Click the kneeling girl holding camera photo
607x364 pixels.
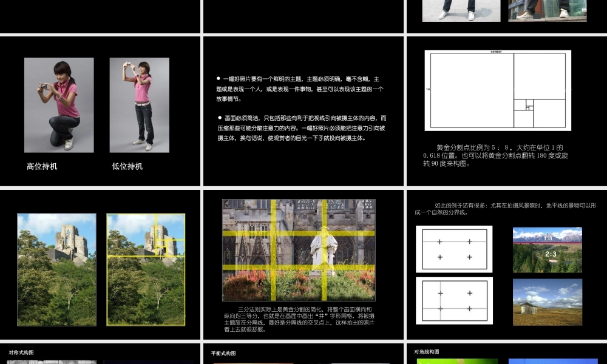point(59,105)
